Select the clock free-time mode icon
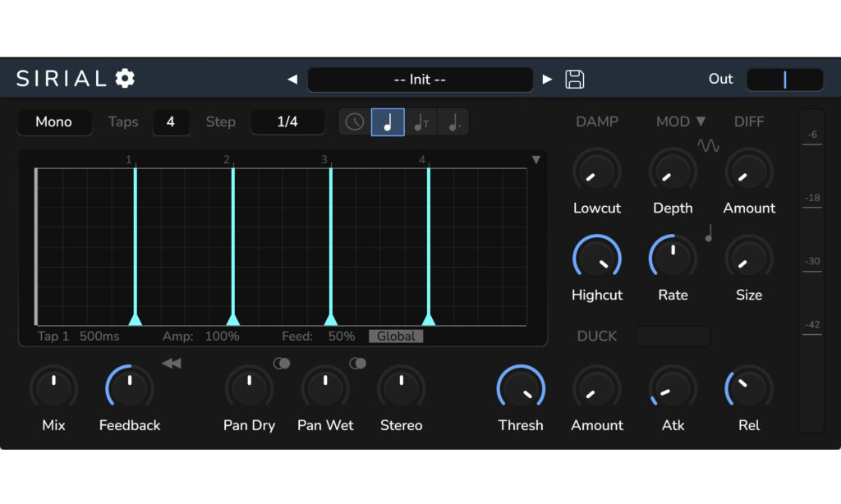Viewport: 841px width, 504px height. (x=355, y=122)
